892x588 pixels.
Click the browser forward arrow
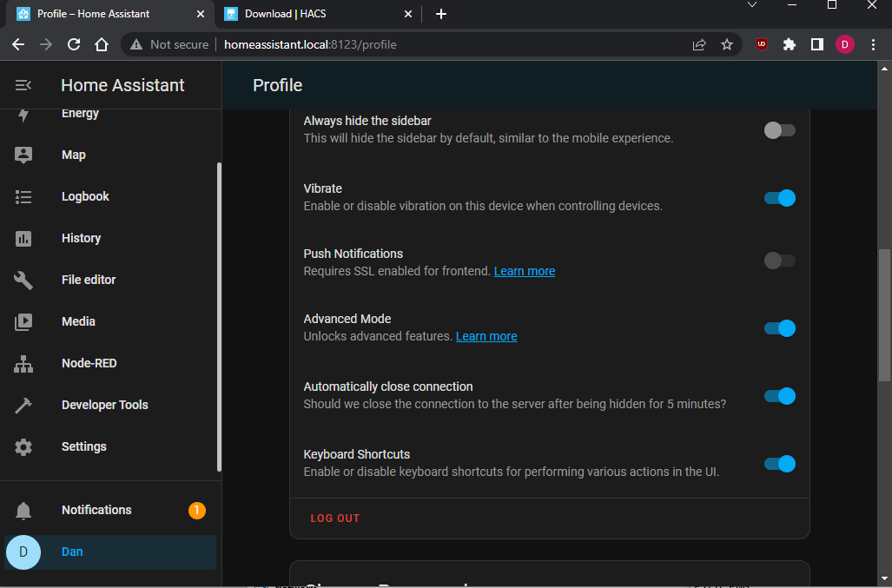46,44
